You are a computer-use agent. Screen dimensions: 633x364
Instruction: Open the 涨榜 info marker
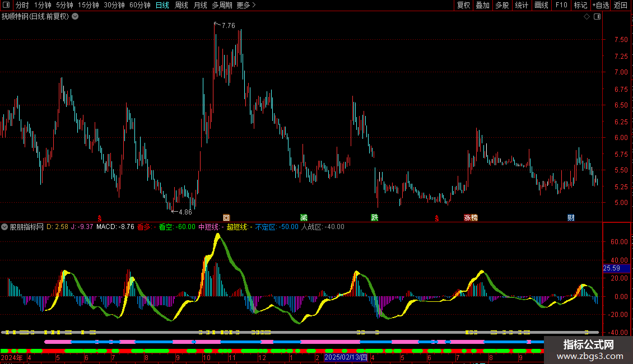[471, 218]
